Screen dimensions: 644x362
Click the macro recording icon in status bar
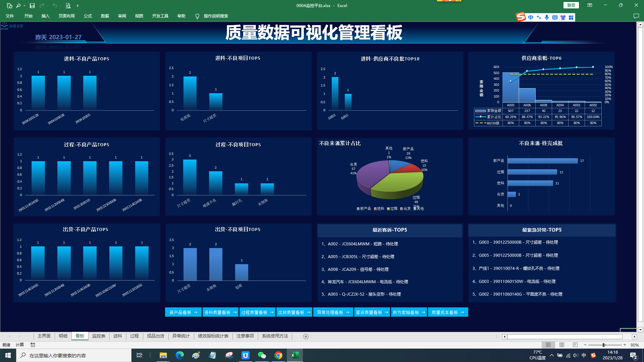coord(33,345)
